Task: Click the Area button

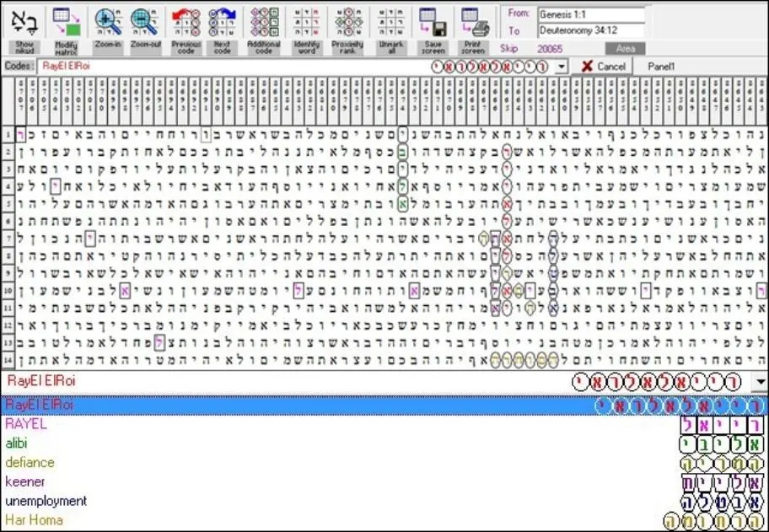Action: point(625,49)
